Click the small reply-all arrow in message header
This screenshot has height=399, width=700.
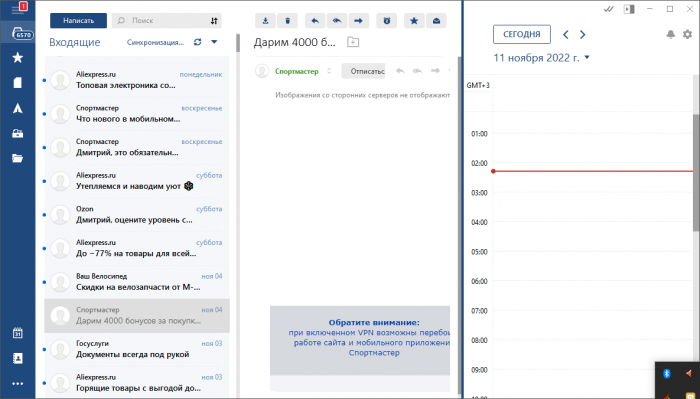coord(418,71)
